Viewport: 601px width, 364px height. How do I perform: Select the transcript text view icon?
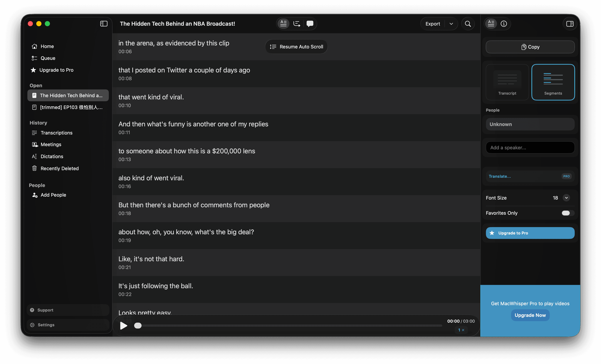tap(283, 24)
